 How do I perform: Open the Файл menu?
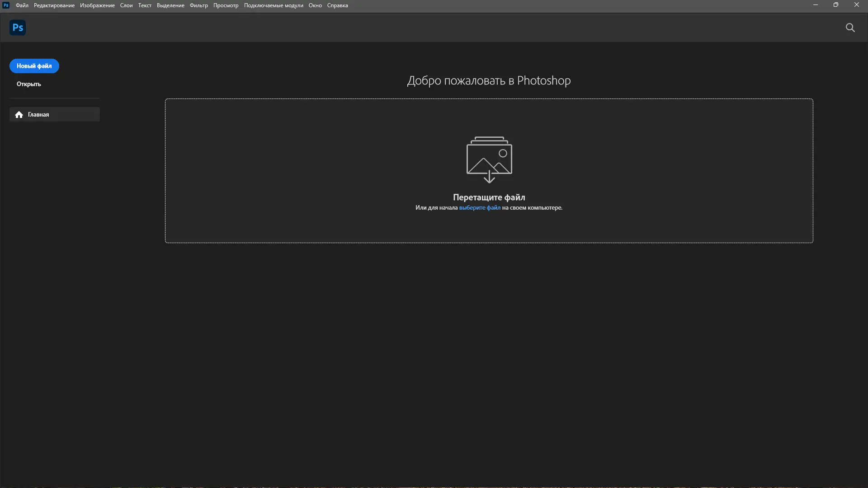coord(21,5)
